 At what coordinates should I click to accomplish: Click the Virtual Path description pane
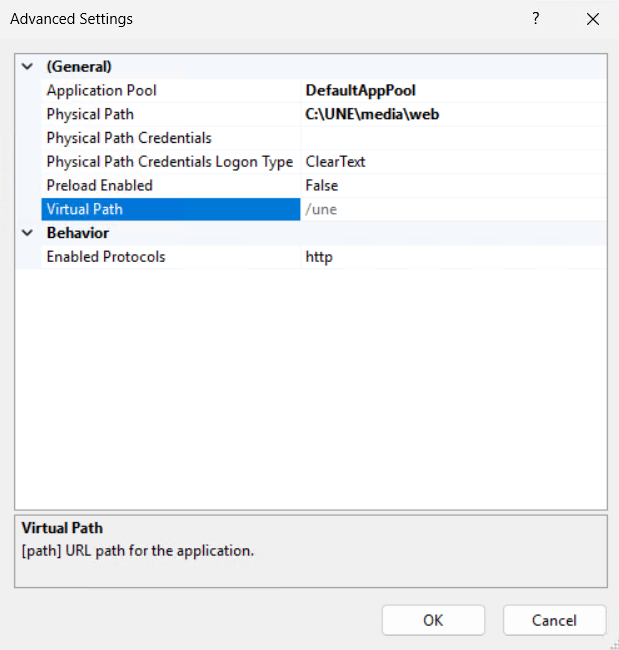[x=310, y=550]
